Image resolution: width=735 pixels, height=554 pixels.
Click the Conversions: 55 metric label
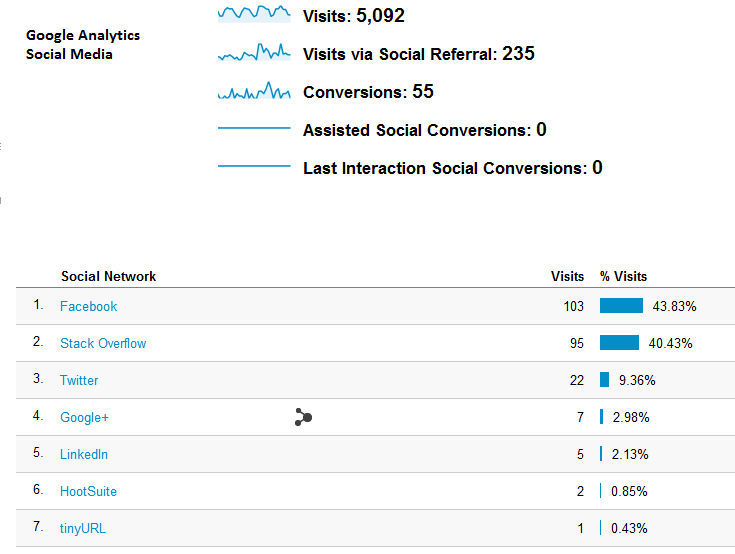(x=368, y=91)
